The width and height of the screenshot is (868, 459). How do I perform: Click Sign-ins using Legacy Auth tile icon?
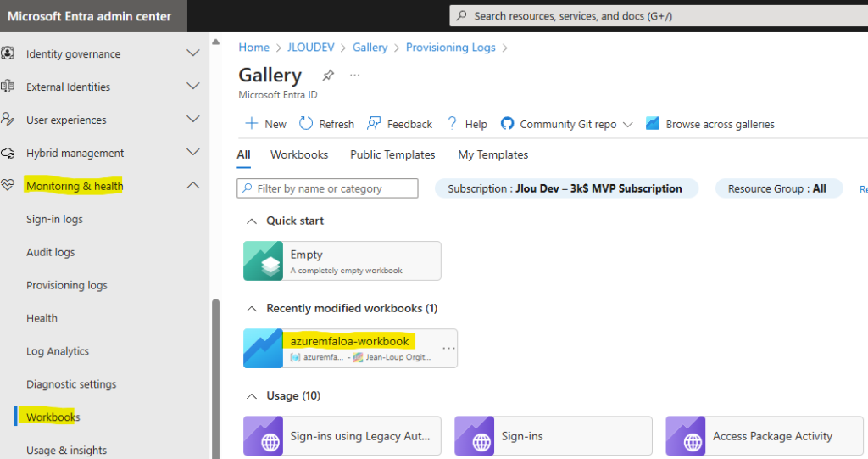[x=264, y=436]
